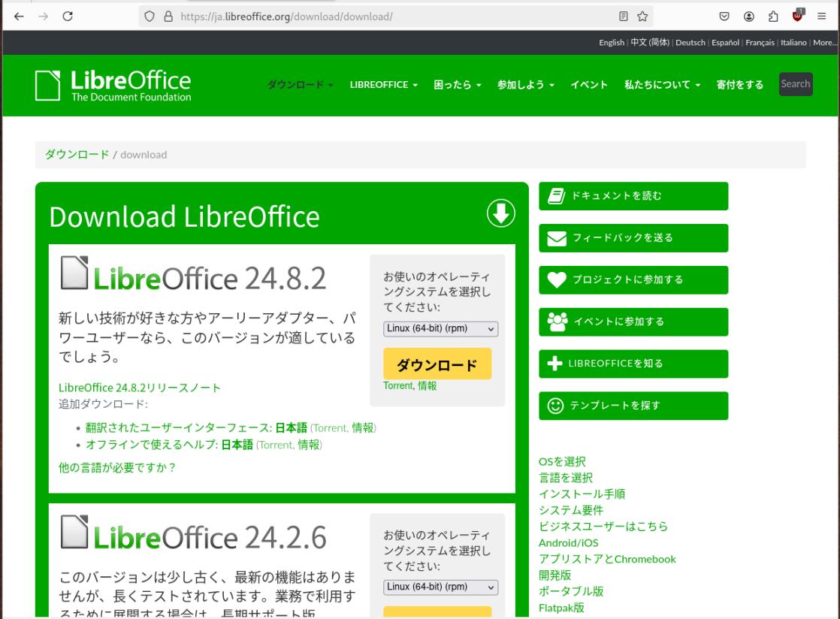840x619 pixels.
Task: Click the book icon beside ドキュメントを読む
Action: 556,196
